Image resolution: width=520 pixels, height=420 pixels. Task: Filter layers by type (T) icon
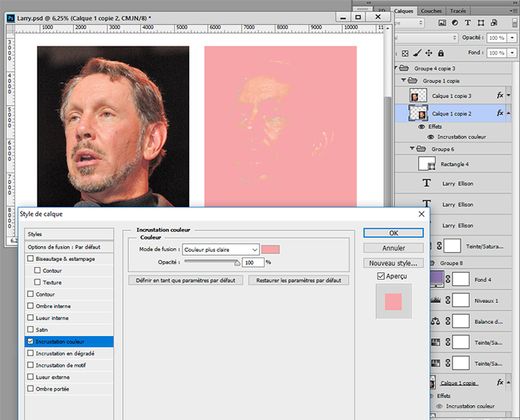467,22
